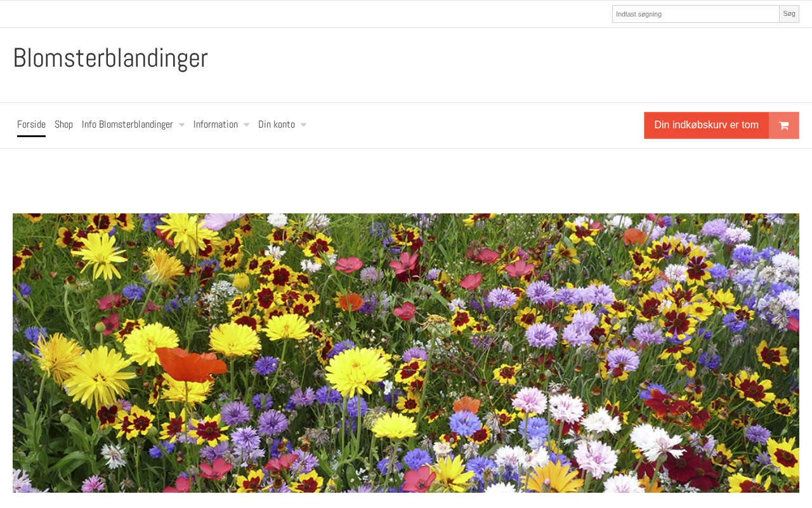The height and width of the screenshot is (508, 812).
Task: Expand the Info Blomsterblandinger dropdown arrow
Action: pos(181,125)
